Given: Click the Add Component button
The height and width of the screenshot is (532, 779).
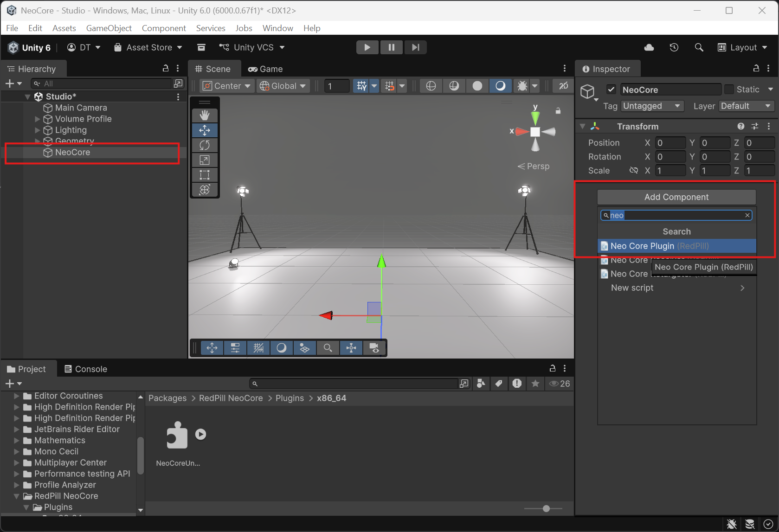Looking at the screenshot, I should click(676, 197).
